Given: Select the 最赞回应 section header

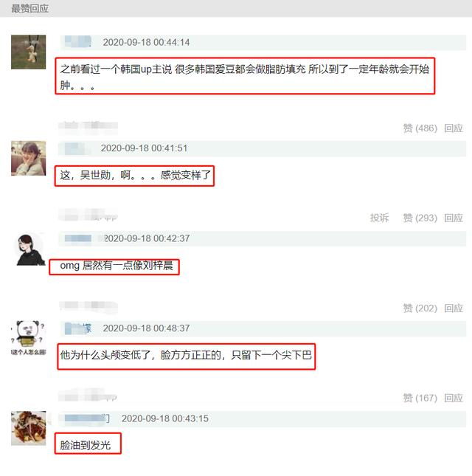Looking at the screenshot, I should 29,9.
